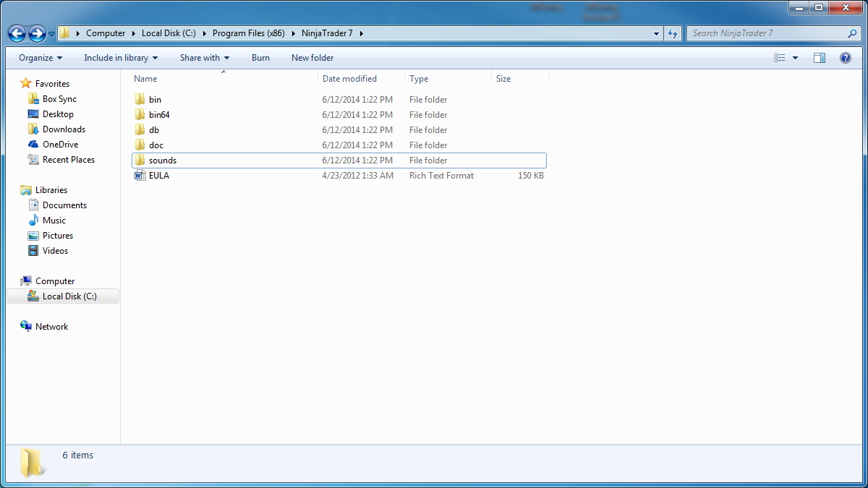Open the Organize menu
The height and width of the screenshot is (488, 868).
click(x=41, y=58)
